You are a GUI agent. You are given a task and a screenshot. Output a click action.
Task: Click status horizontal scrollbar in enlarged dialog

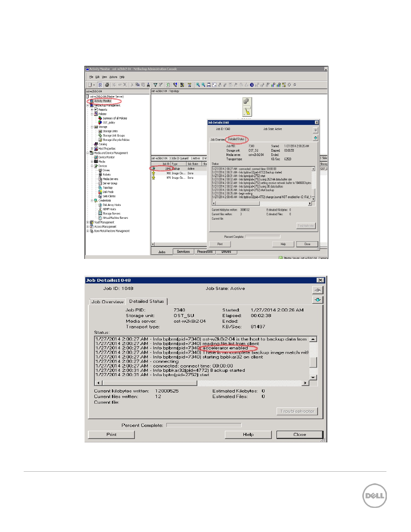[202, 383]
